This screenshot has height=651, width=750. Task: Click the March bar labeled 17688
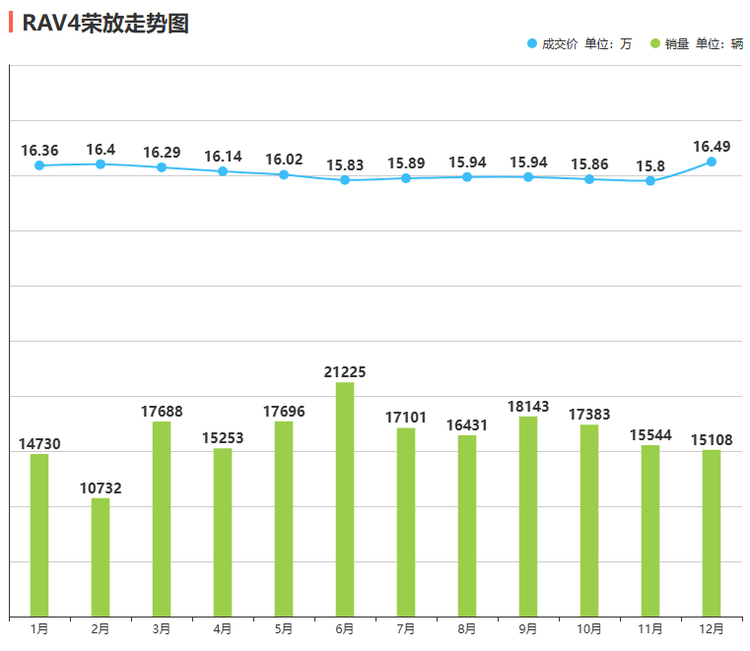161,518
